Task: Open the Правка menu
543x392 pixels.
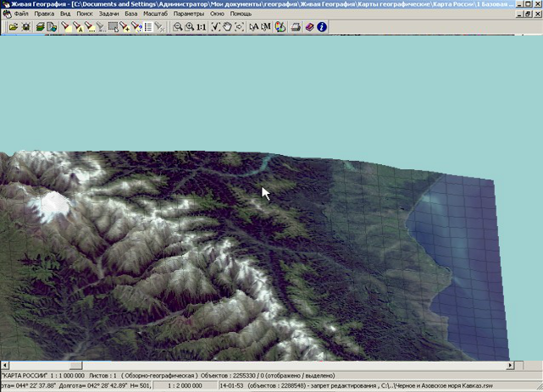Action: point(44,15)
